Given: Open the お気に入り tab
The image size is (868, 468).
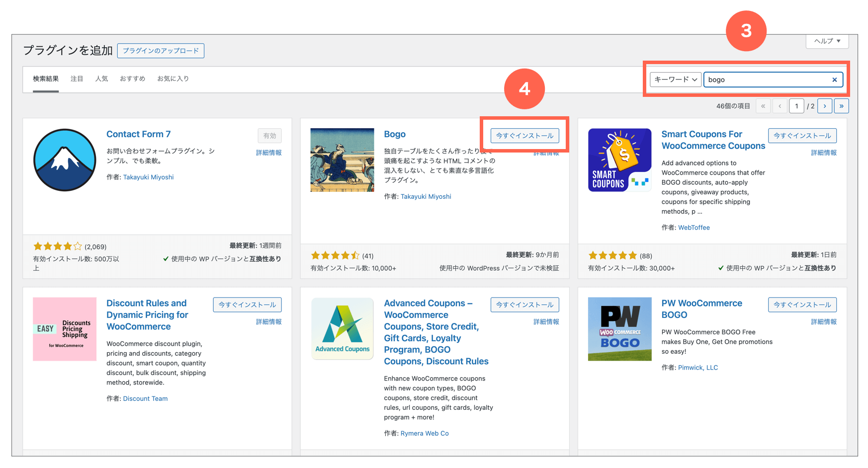Looking at the screenshot, I should click(x=173, y=78).
